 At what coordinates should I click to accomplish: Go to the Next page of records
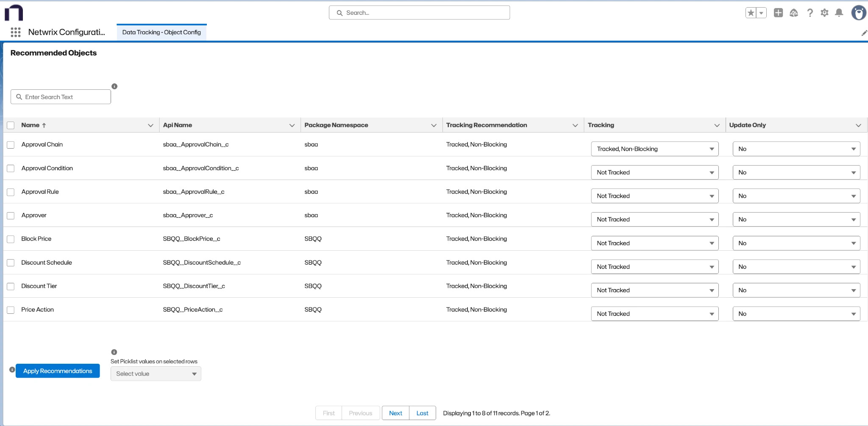point(395,413)
